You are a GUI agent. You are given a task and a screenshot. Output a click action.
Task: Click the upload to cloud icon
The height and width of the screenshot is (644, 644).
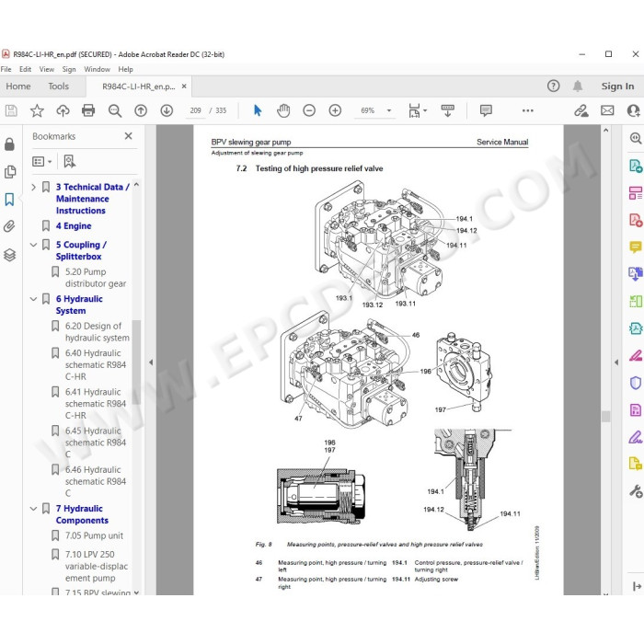pos(63,110)
